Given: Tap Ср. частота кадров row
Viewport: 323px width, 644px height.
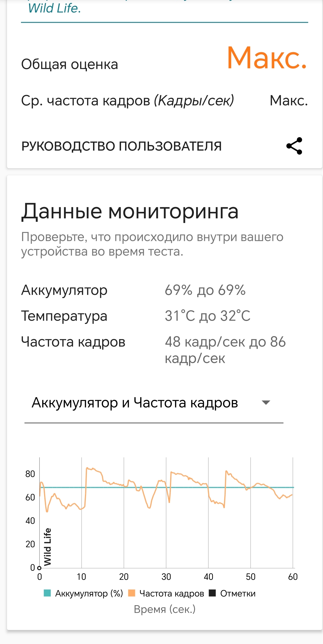Looking at the screenshot, I should (164, 100).
